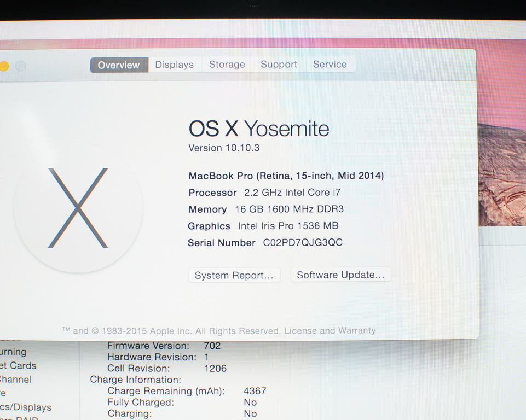Screen dimensions: 526x420
Task: Click the Fully Charged No value
Action: pyautogui.click(x=250, y=402)
